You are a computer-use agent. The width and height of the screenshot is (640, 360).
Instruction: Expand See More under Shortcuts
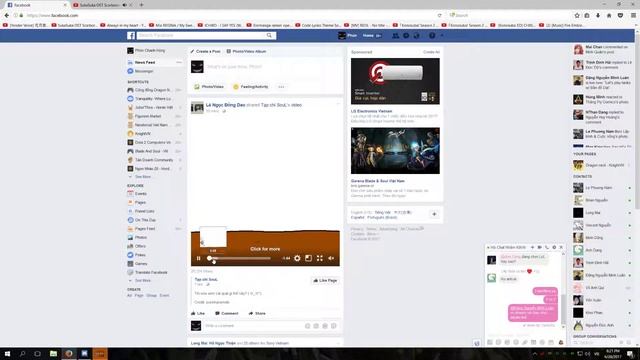(141, 177)
